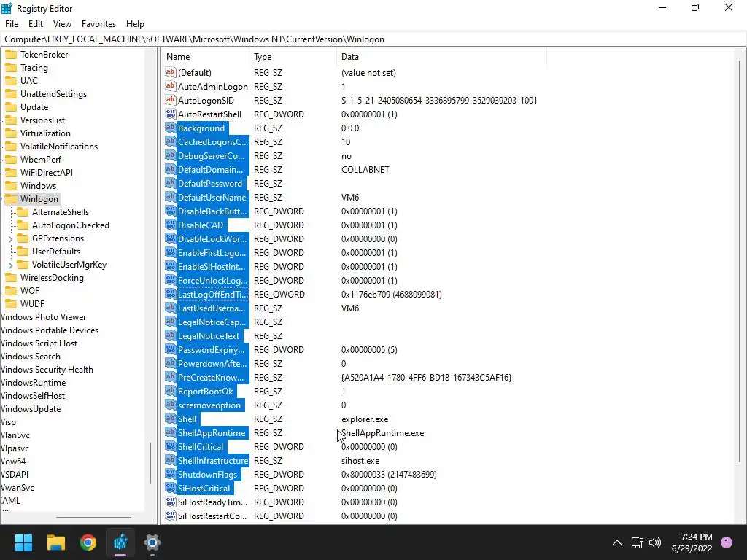Open Settings from the taskbar

pos(152,542)
